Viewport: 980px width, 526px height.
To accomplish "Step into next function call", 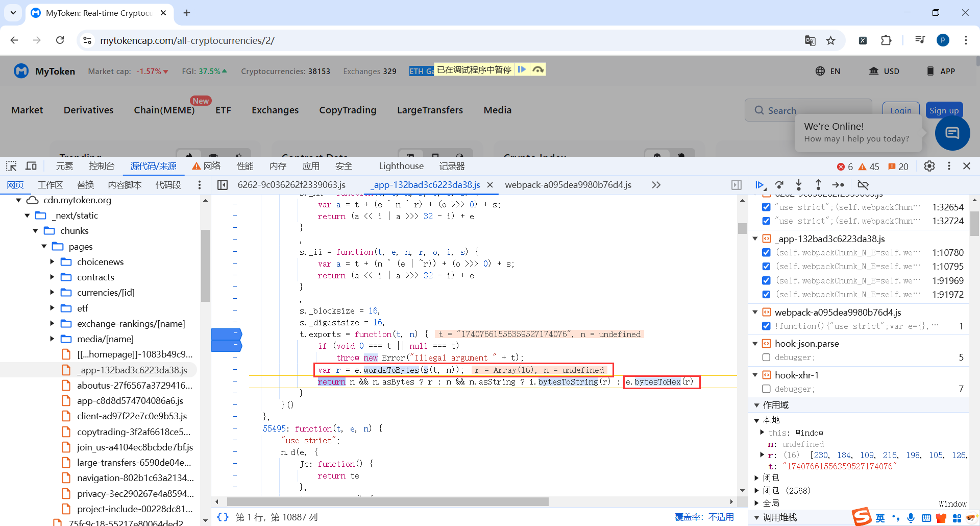I will point(799,185).
